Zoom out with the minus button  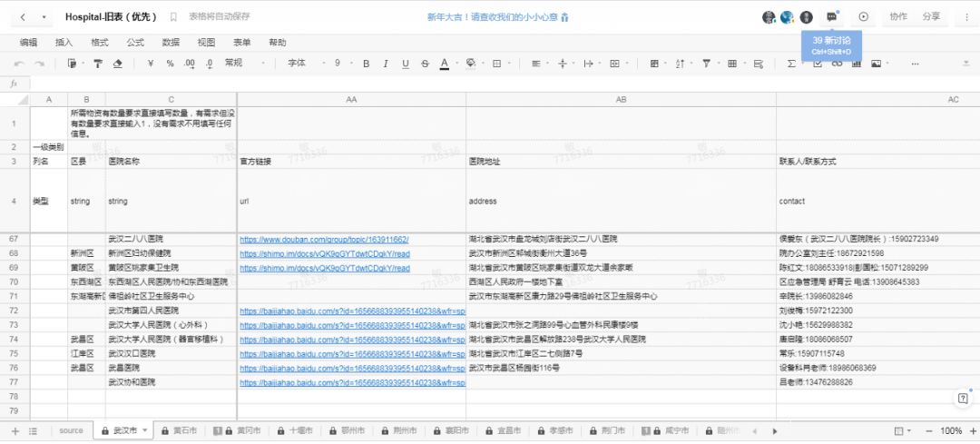pyautogui.click(x=929, y=431)
